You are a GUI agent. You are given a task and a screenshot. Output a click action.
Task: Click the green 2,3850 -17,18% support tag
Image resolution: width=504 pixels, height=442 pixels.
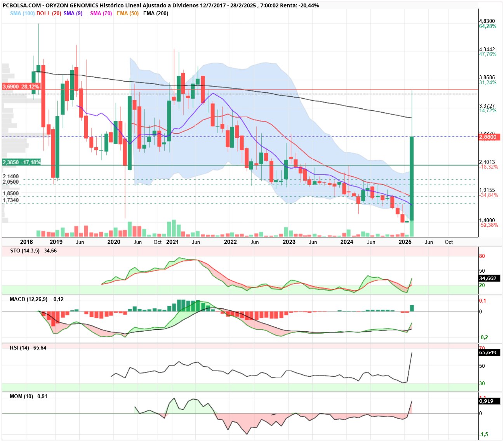click(21, 162)
